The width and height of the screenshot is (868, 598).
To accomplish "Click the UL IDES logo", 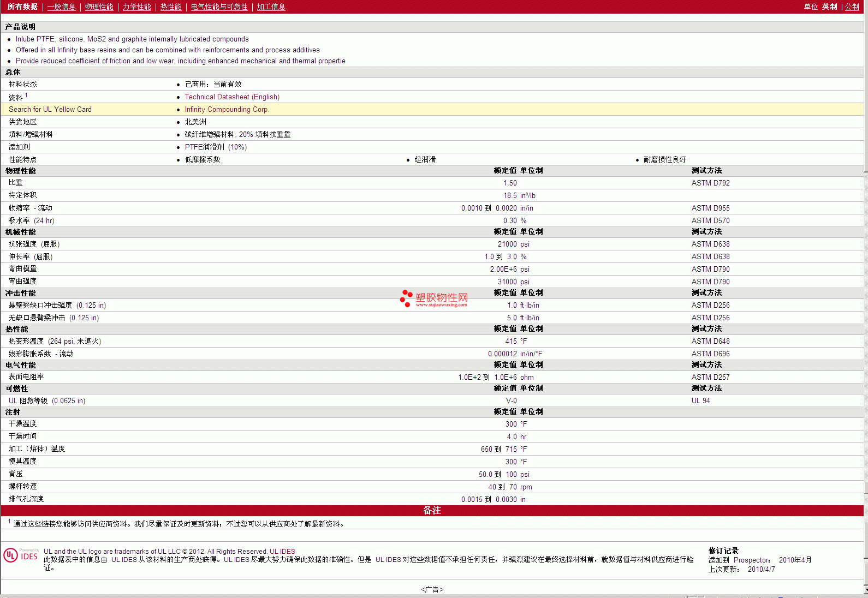I will coord(21,555).
